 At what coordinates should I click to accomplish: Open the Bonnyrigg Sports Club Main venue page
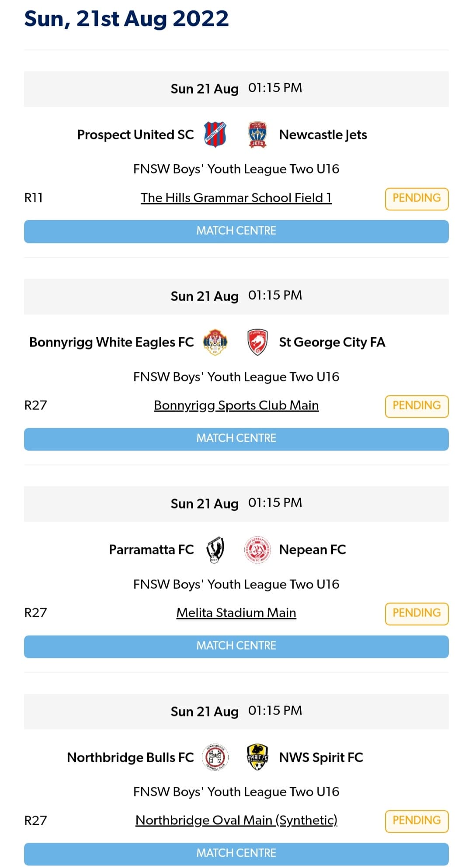point(236,405)
